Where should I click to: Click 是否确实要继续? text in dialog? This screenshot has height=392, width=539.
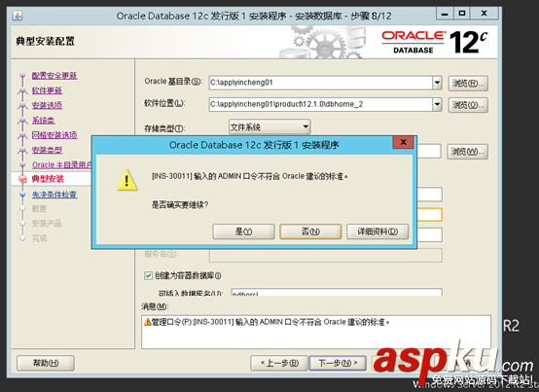[x=180, y=205]
